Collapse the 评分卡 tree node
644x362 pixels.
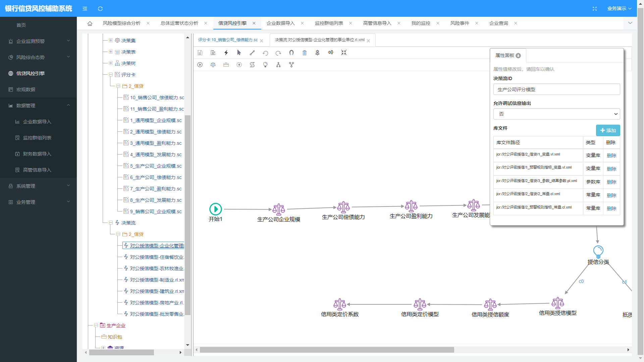click(111, 75)
